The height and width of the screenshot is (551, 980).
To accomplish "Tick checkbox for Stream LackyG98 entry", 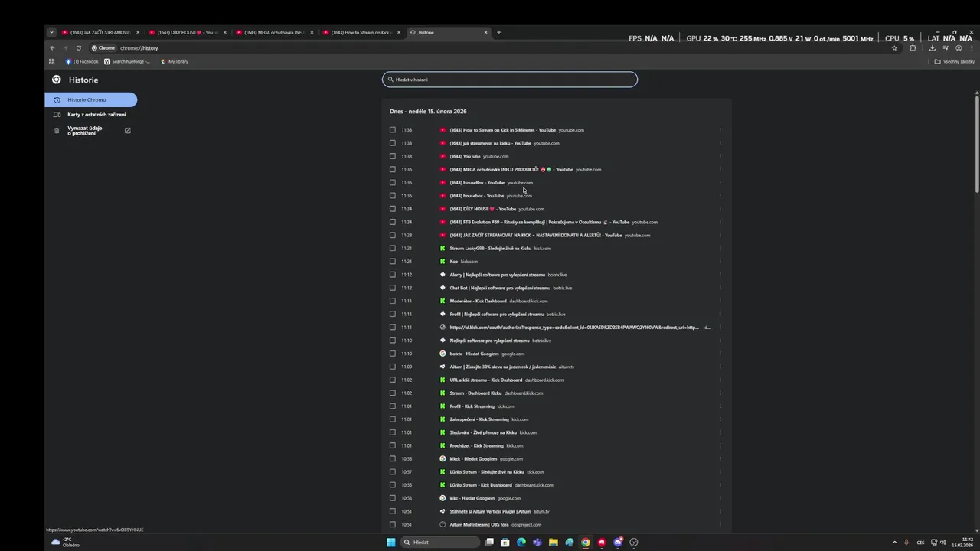I will [x=393, y=248].
